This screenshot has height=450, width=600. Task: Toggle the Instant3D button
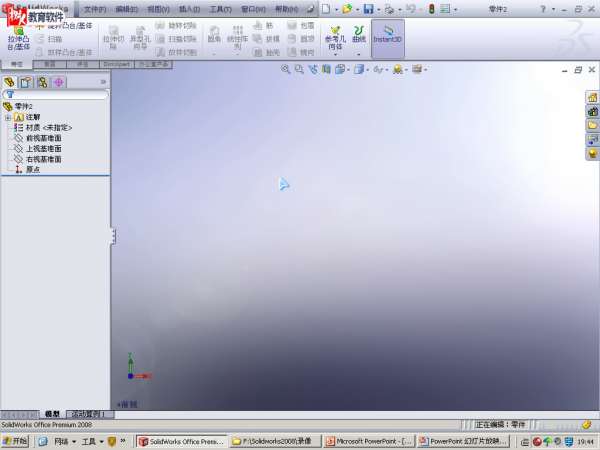[x=387, y=38]
